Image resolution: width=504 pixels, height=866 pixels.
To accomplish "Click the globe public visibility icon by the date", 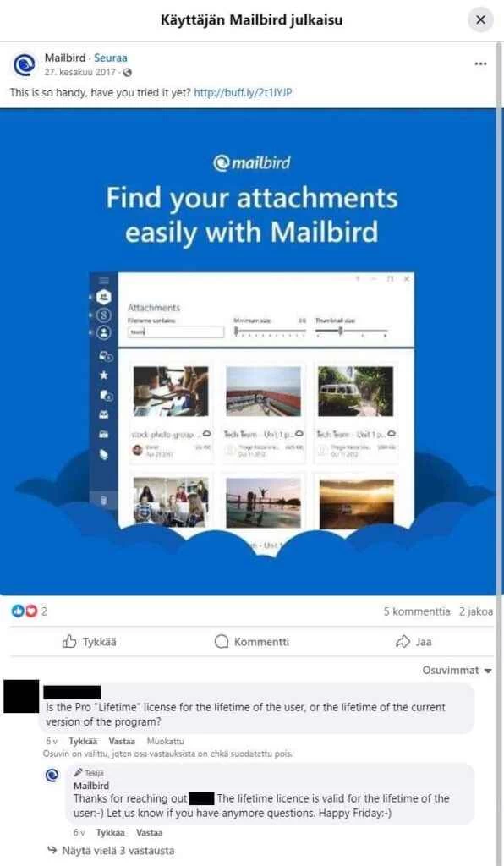I will 128,73.
